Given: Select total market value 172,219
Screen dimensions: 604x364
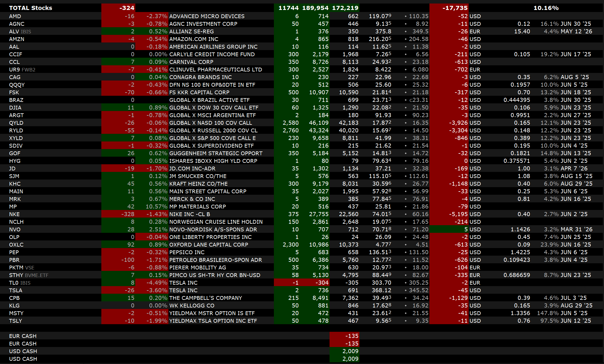Looking at the screenshot, I should point(345,8).
